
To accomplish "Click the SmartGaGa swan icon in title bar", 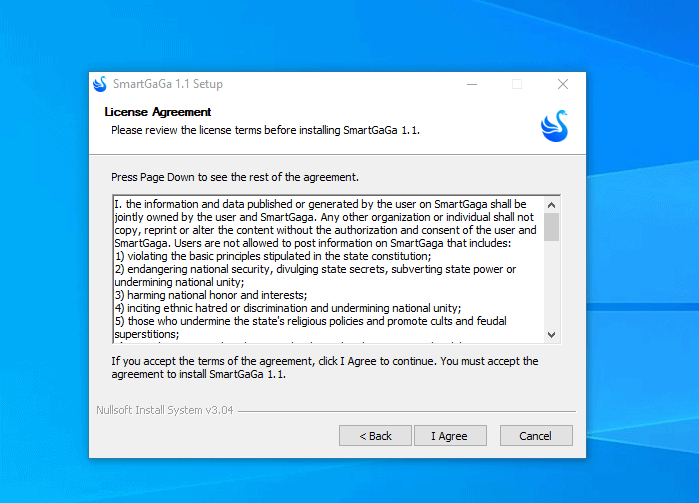I will click(x=100, y=84).
